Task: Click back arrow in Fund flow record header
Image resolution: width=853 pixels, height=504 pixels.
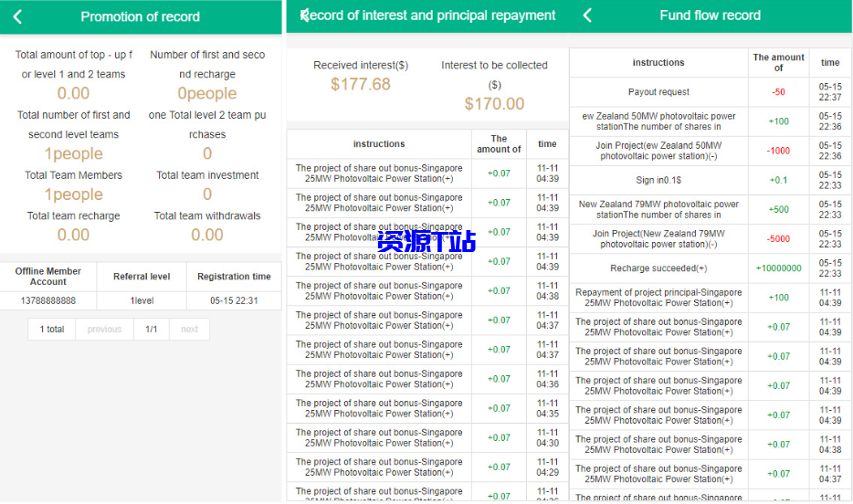Action: 587,16
